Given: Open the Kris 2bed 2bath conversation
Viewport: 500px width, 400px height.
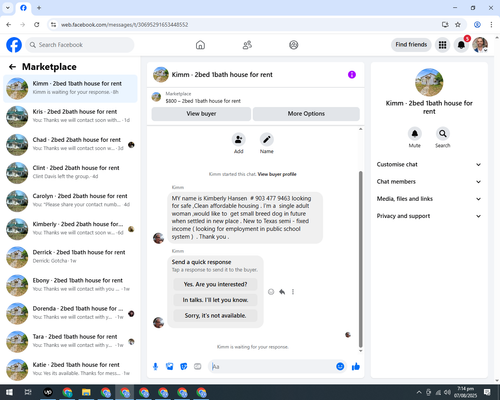Looking at the screenshot, I should coord(70,116).
